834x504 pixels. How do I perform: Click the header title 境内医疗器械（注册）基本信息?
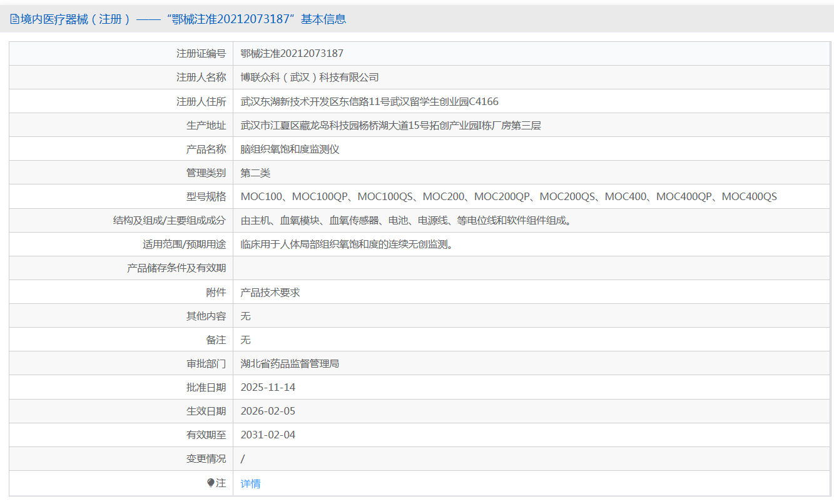(x=183, y=19)
